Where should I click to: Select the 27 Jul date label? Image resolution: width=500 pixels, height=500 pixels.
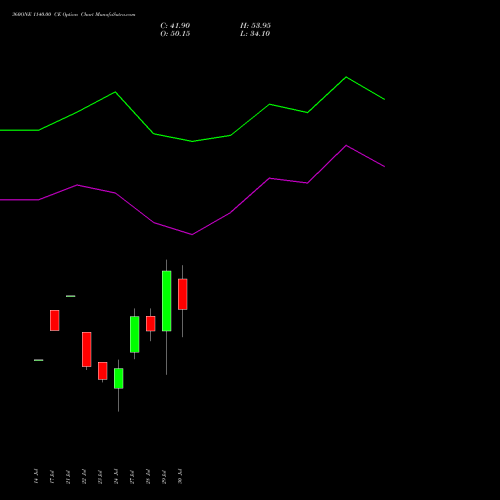pos(132,476)
